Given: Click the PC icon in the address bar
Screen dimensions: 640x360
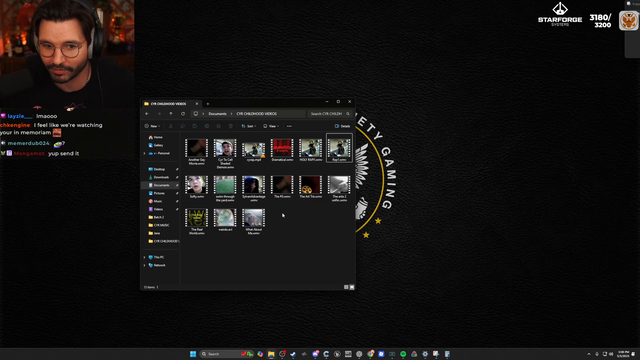Looking at the screenshot, I should coord(196,114).
